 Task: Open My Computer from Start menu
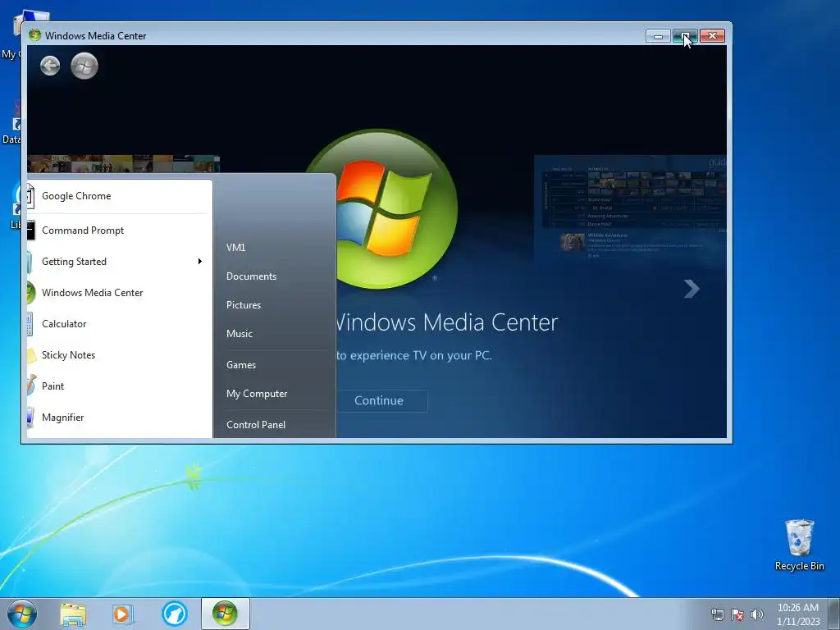[x=257, y=394]
